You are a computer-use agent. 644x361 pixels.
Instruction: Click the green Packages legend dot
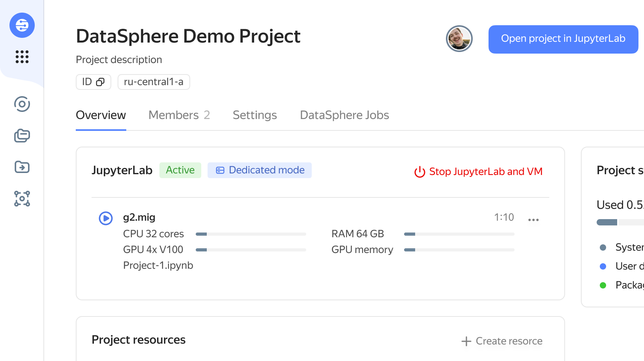603,285
